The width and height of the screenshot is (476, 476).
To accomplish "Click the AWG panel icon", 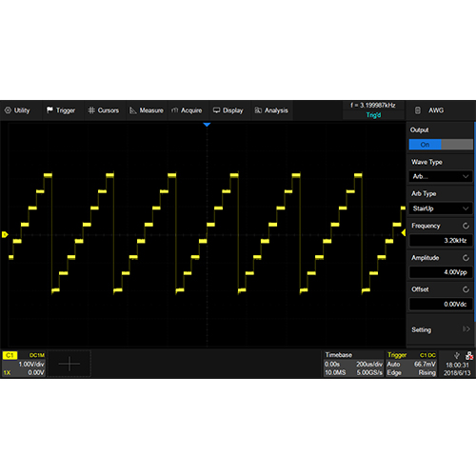I will 418,110.
